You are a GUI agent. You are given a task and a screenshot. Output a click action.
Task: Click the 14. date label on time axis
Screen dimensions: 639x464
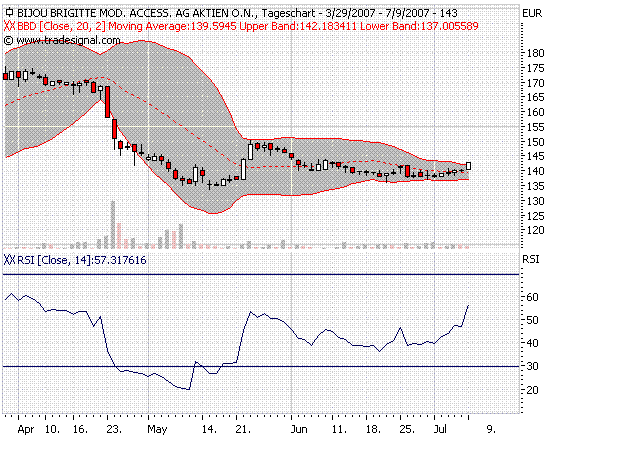click(x=209, y=429)
